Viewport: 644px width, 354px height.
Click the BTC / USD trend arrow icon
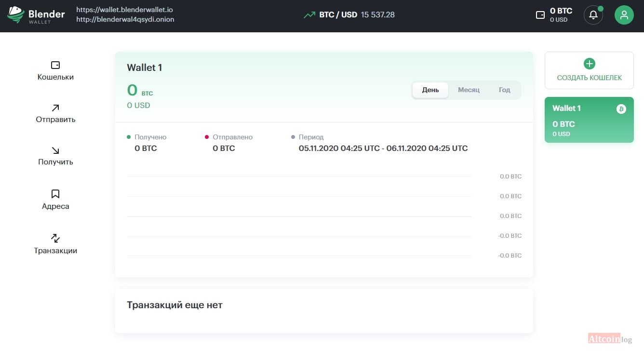(x=309, y=15)
